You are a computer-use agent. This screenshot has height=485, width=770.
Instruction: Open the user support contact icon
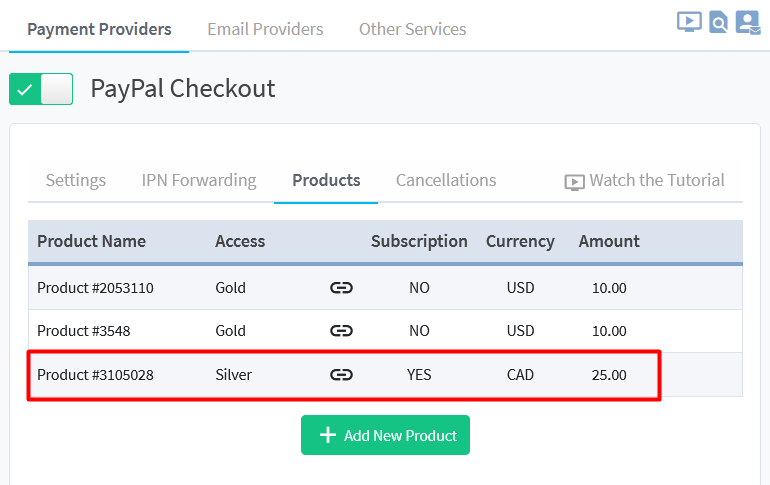tap(748, 23)
